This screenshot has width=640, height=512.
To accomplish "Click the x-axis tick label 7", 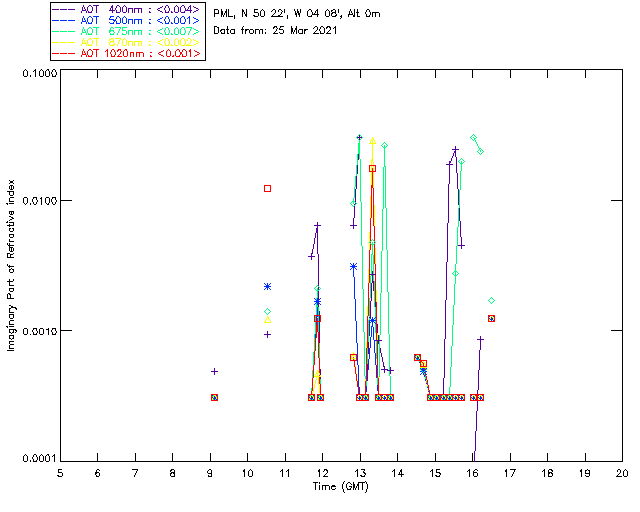I will click(x=135, y=473).
